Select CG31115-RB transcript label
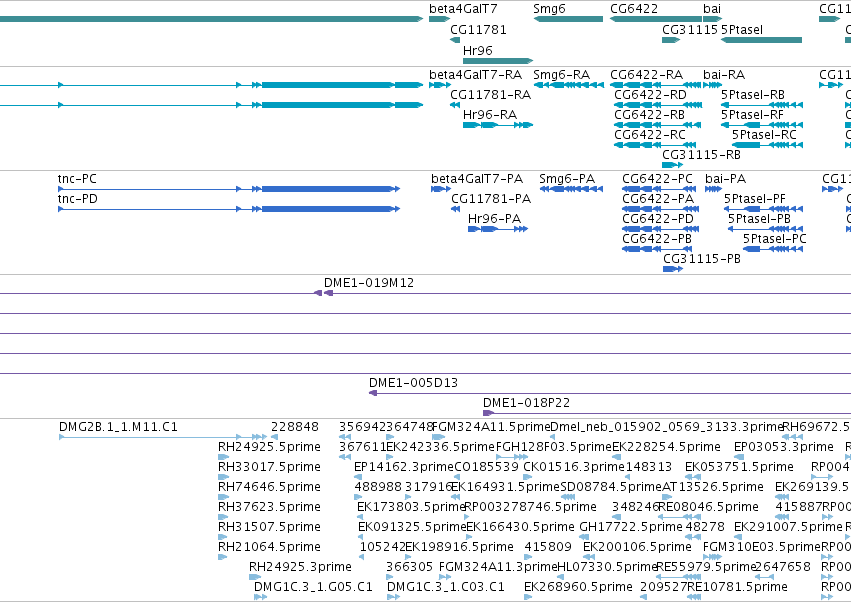The image size is (851, 602). pyautogui.click(x=701, y=155)
